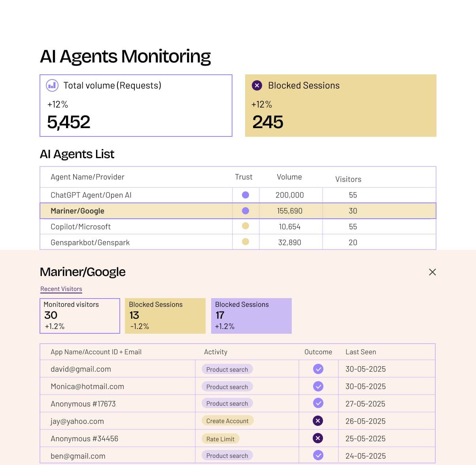Viewport: 476px width, 465px height.
Task: Click the X icon beside Blocked Sessions header
Action: (x=257, y=85)
